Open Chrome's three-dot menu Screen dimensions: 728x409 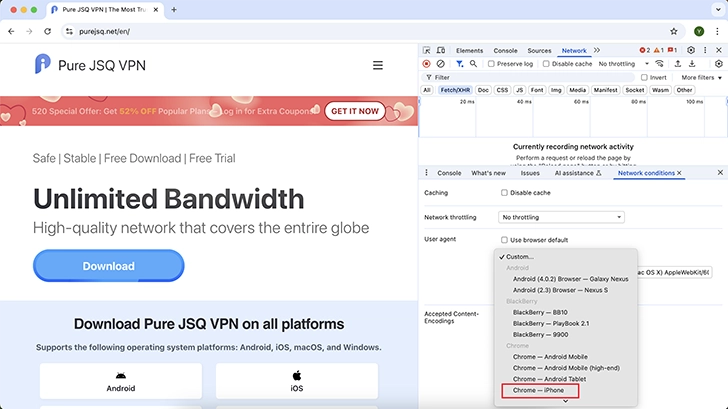click(717, 32)
